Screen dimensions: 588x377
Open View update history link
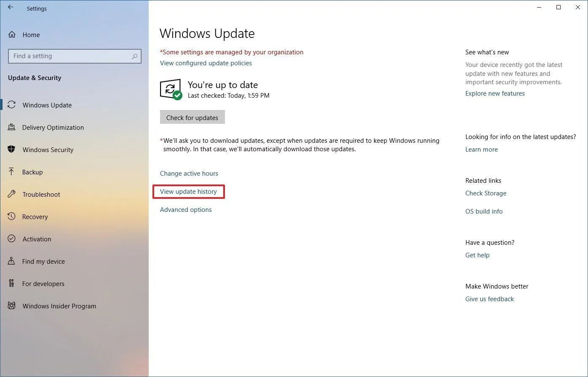point(188,192)
